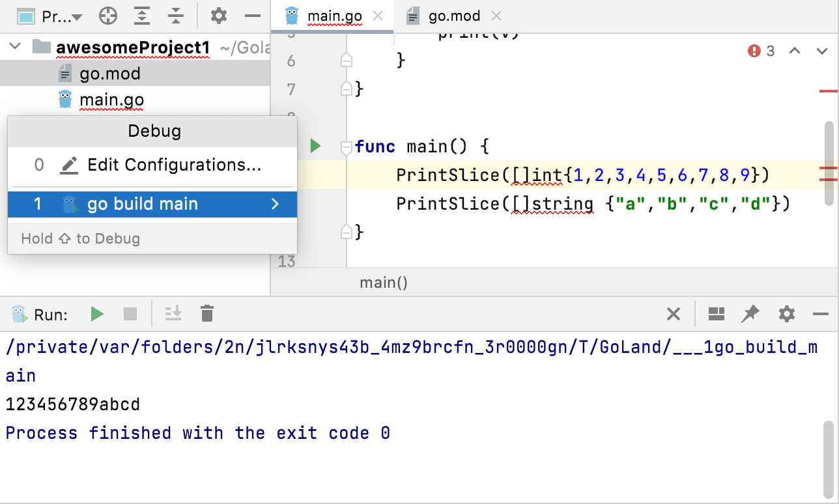Collapse the main function with gutter marker

(x=346, y=148)
